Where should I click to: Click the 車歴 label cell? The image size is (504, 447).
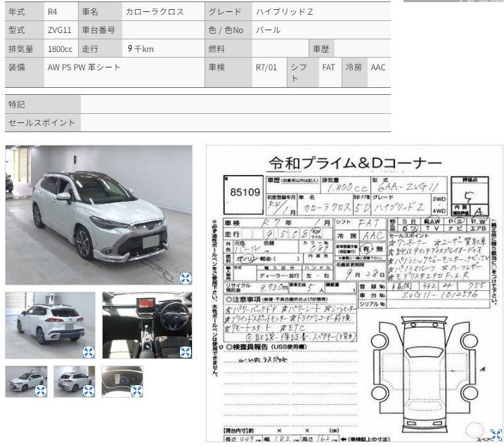point(322,48)
